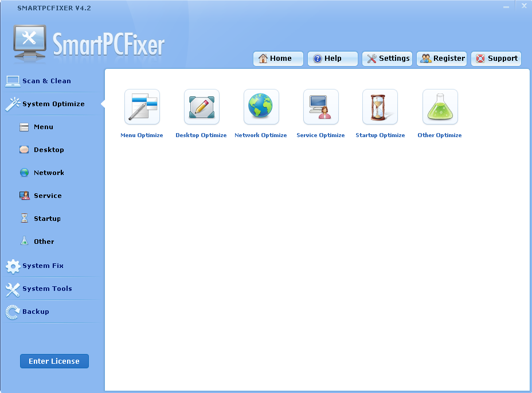Viewport: 532px width, 393px height.
Task: Select System Optimize in sidebar
Action: [x=53, y=104]
